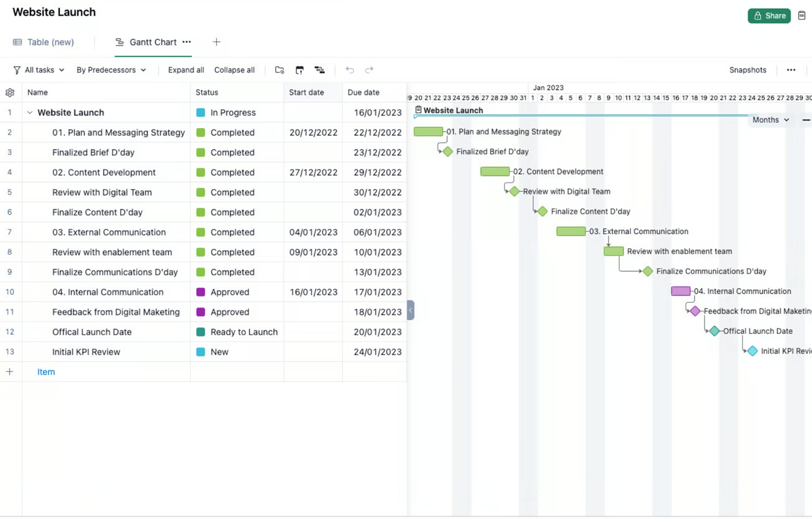This screenshot has width=812, height=522.
Task: Click the purple status swatch for Internal Communication
Action: 201,292
